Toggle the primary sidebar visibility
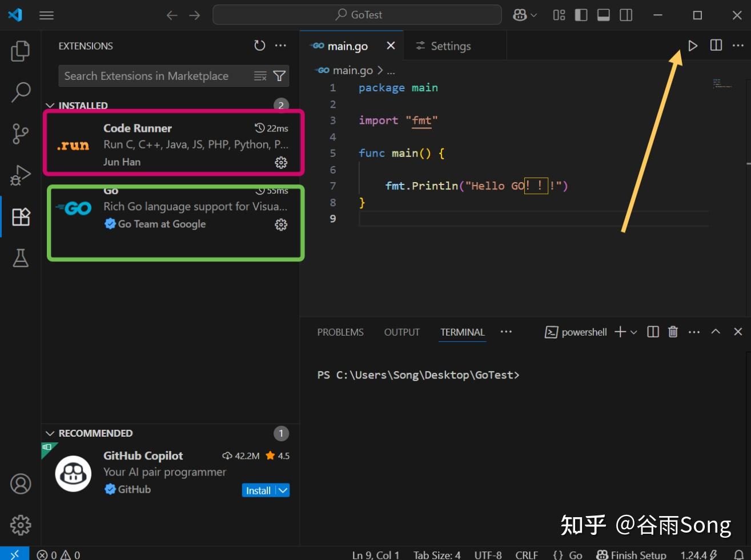The height and width of the screenshot is (560, 751). click(x=580, y=15)
